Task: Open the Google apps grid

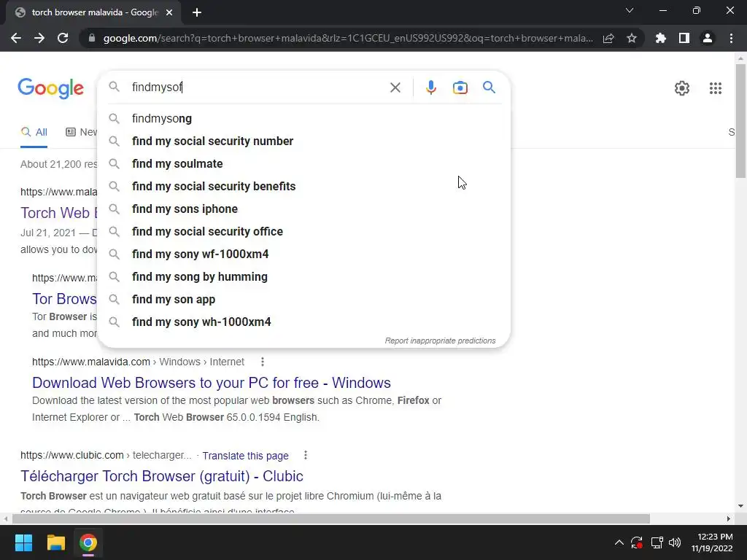Action: point(715,88)
